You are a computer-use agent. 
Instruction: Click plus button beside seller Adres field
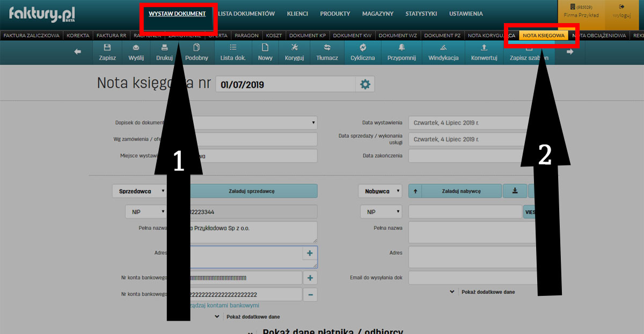tap(310, 253)
